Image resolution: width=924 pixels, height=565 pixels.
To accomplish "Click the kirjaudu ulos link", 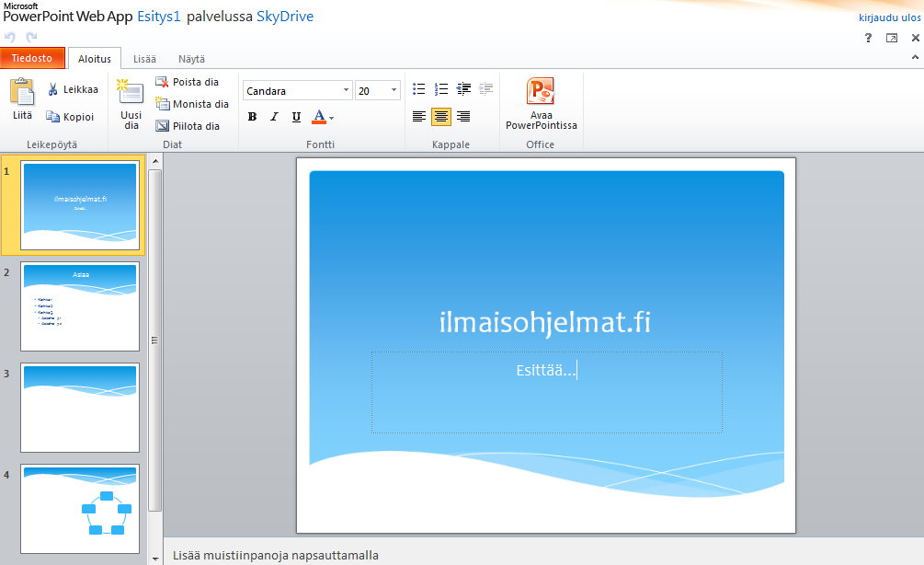I will (x=890, y=17).
